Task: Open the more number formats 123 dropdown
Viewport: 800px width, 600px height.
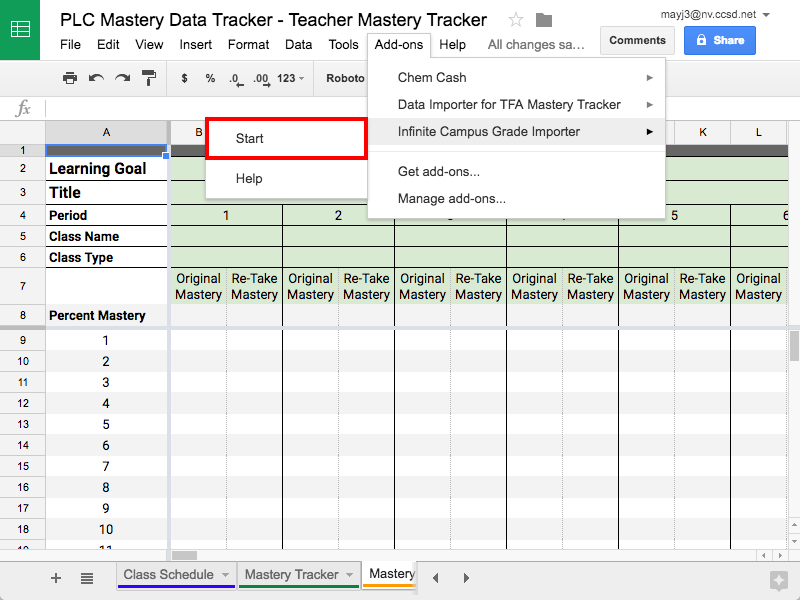Action: tap(289, 78)
